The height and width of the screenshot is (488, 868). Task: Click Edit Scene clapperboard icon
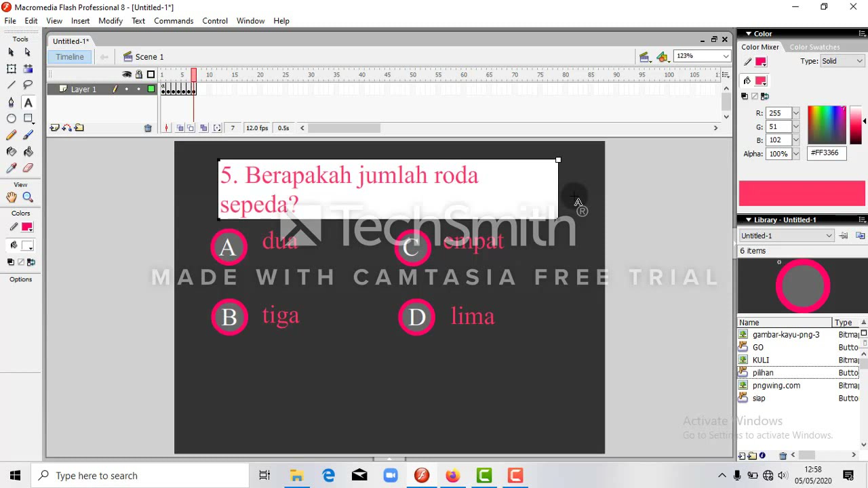coord(644,57)
